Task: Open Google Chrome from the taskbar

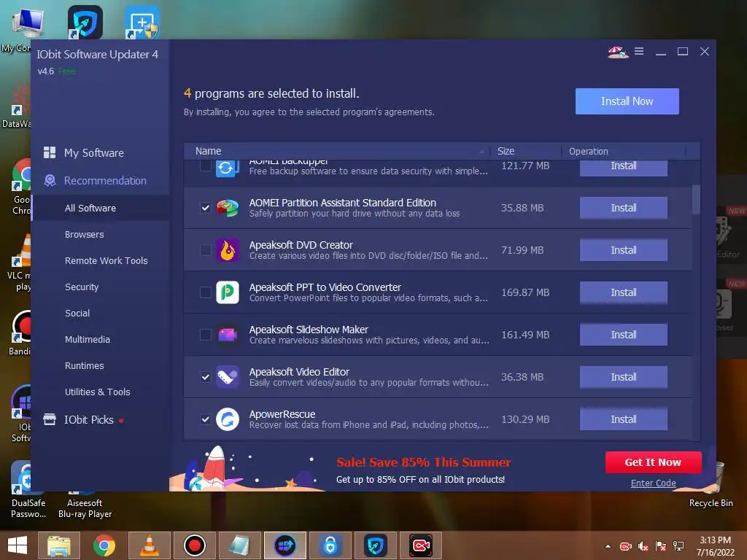Action: tap(104, 545)
